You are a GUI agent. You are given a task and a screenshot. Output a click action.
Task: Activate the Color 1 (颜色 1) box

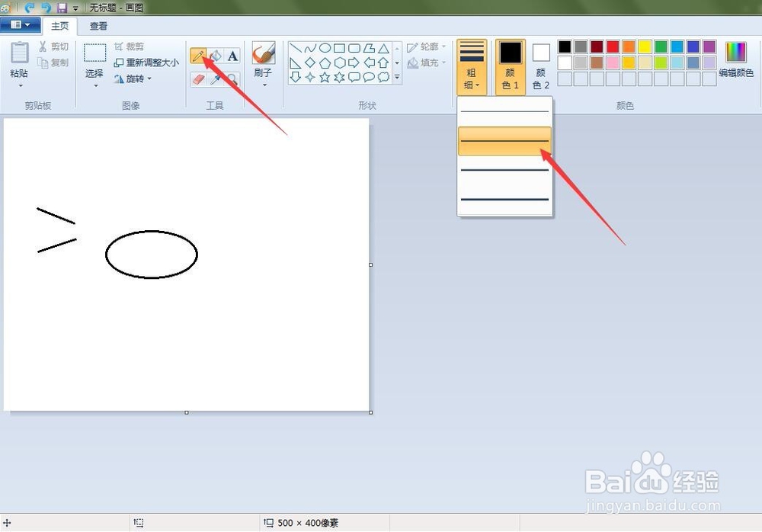tap(511, 67)
